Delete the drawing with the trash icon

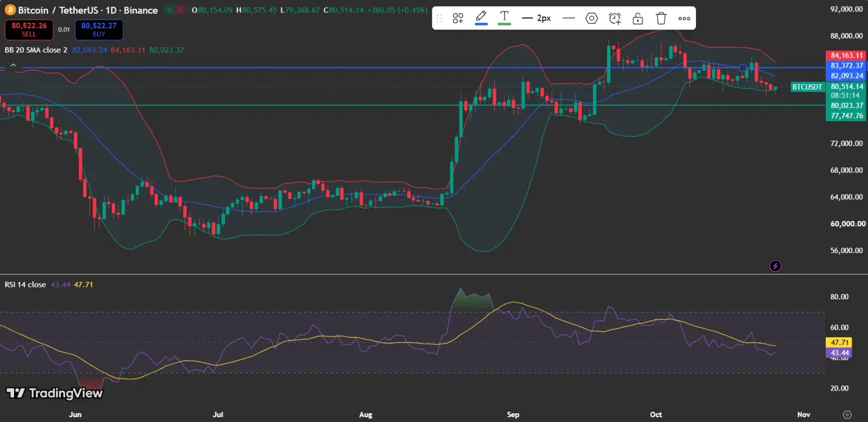pos(661,18)
